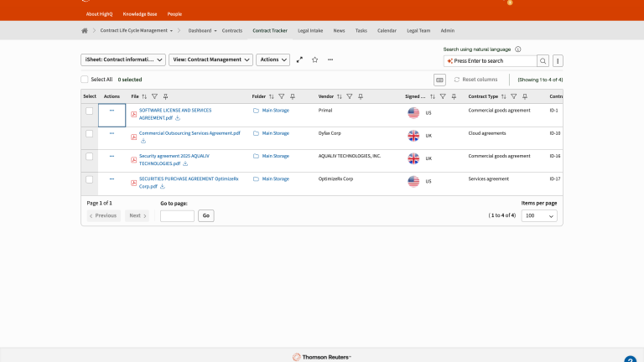This screenshot has height=362, width=644.
Task: Open the search info icon
Action: [x=517, y=49]
